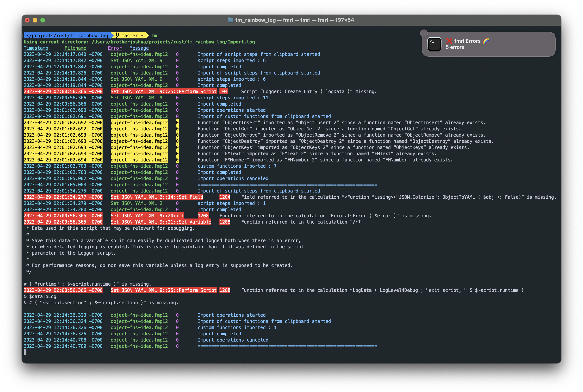Click the folder icon in the window title

(x=231, y=20)
